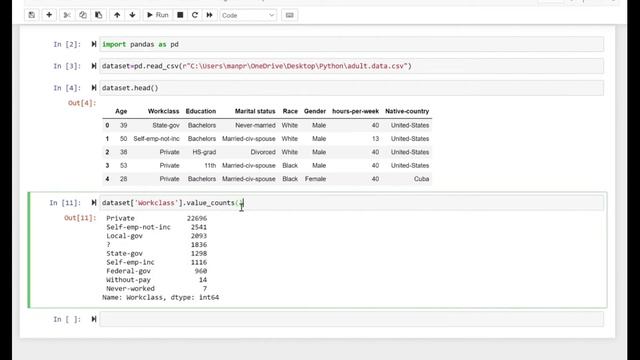Select the Race column header
The height and width of the screenshot is (360, 640).
tap(290, 111)
